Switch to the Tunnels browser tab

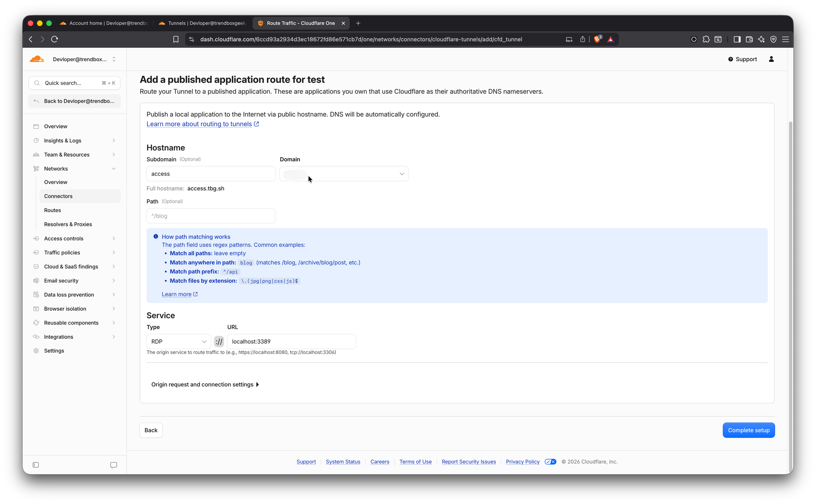[202, 23]
